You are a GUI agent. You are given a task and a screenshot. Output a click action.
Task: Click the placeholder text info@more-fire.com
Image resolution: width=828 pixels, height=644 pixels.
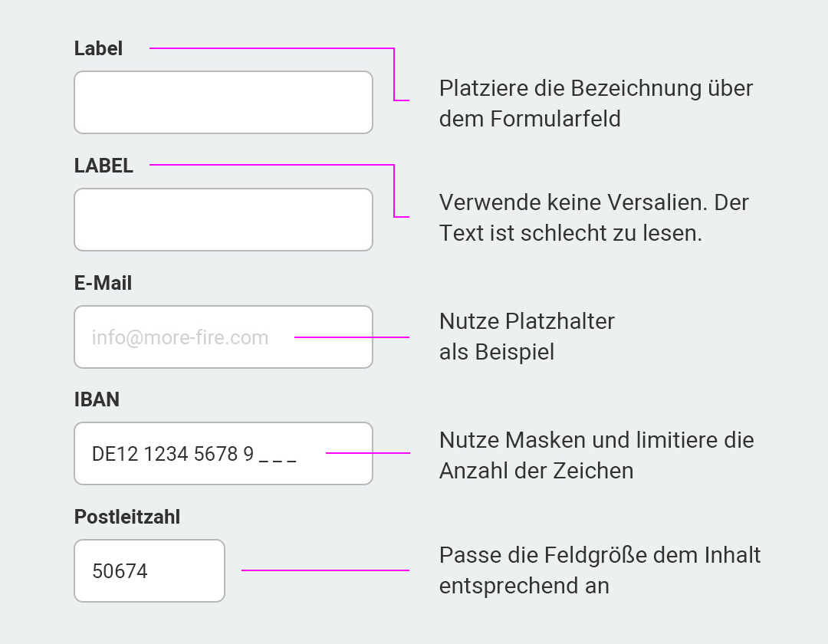[180, 337]
